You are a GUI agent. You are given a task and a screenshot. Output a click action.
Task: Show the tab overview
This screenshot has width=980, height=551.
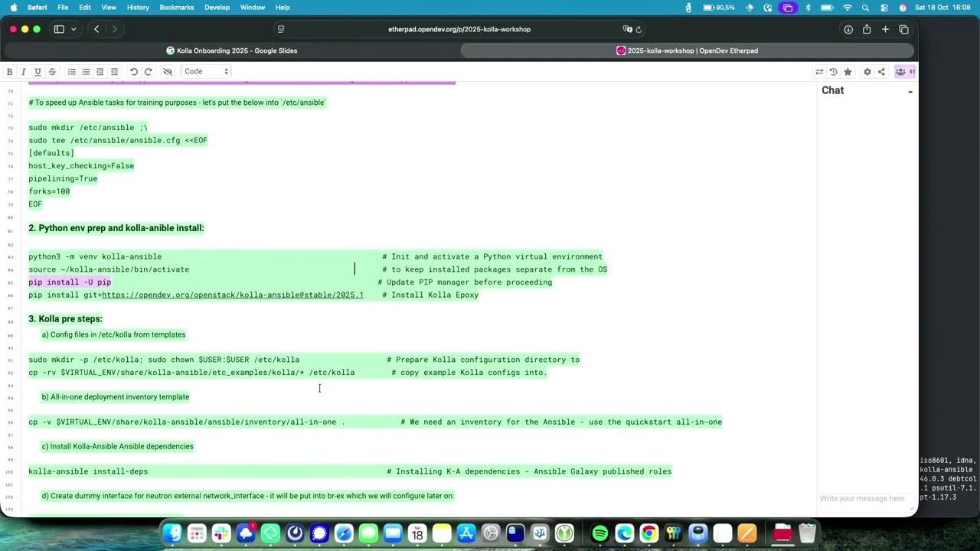903,29
